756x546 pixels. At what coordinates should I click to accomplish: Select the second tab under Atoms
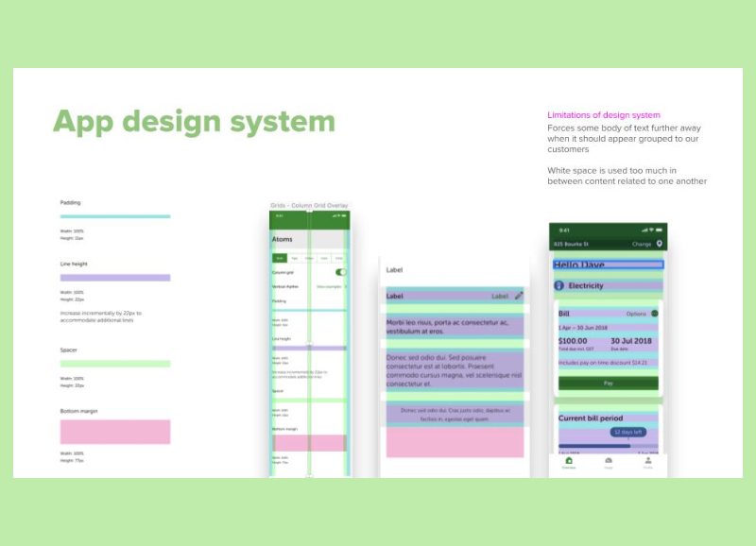[x=294, y=257]
